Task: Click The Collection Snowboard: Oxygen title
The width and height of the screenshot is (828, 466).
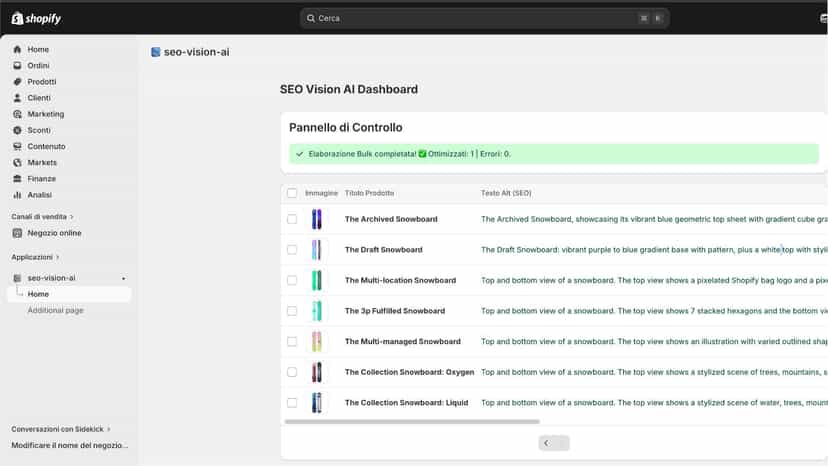Action: click(409, 372)
